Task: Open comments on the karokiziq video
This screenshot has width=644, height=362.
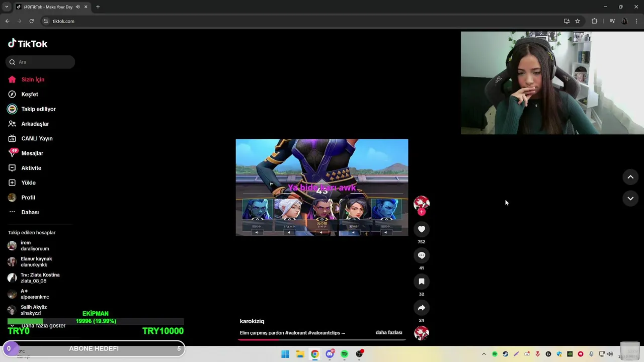Action: coord(422,255)
